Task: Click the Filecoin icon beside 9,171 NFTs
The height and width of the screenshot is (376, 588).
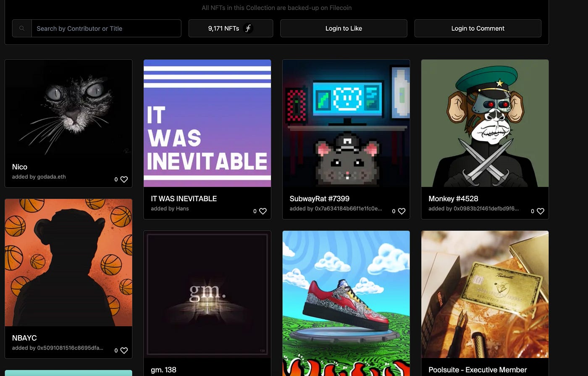Action: pos(248,29)
